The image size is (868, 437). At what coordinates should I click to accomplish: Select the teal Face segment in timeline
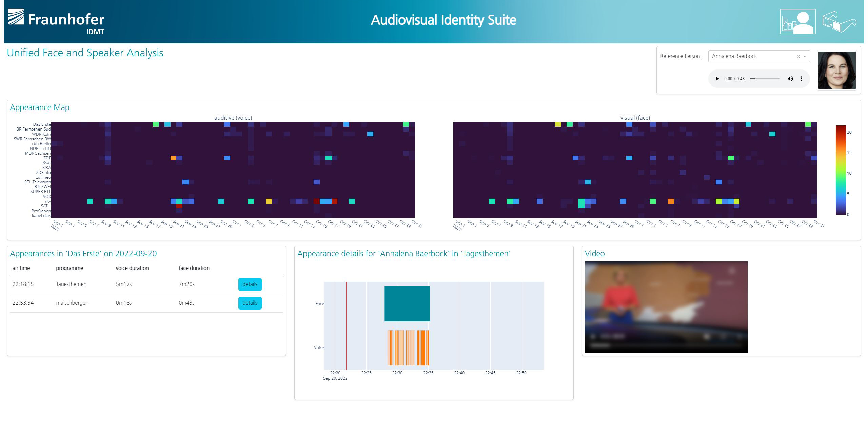coord(407,303)
